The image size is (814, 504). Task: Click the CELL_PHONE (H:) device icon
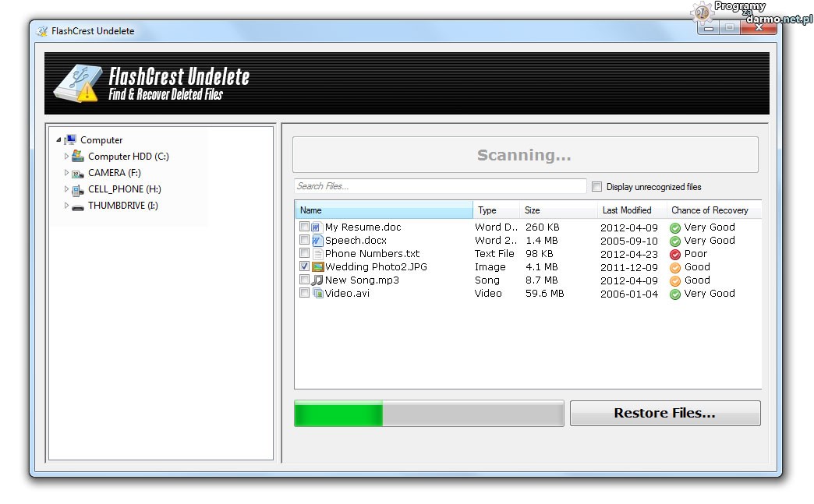(x=78, y=189)
